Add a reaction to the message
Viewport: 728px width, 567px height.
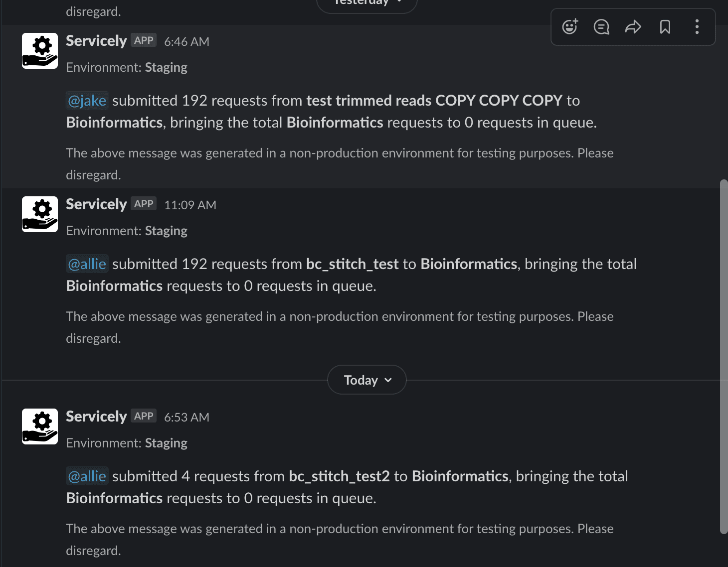pos(569,27)
